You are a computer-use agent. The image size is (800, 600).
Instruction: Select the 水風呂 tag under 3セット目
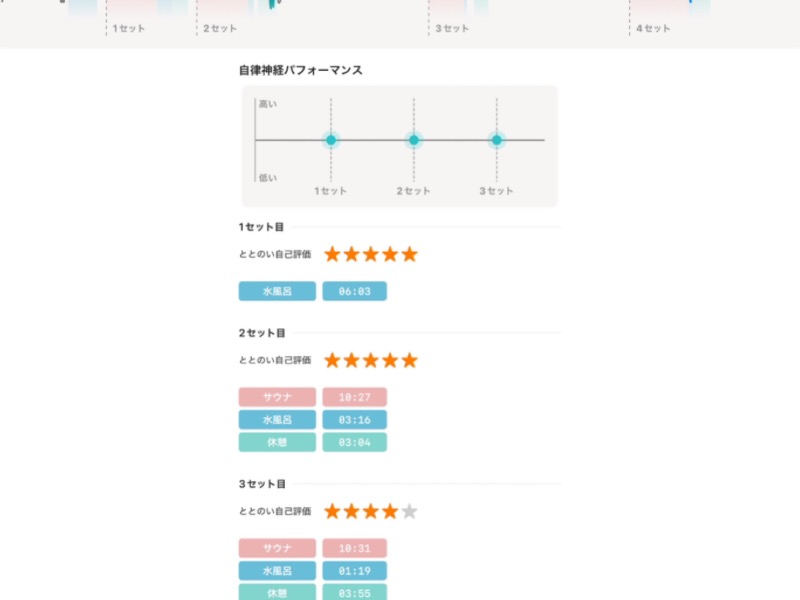(277, 571)
